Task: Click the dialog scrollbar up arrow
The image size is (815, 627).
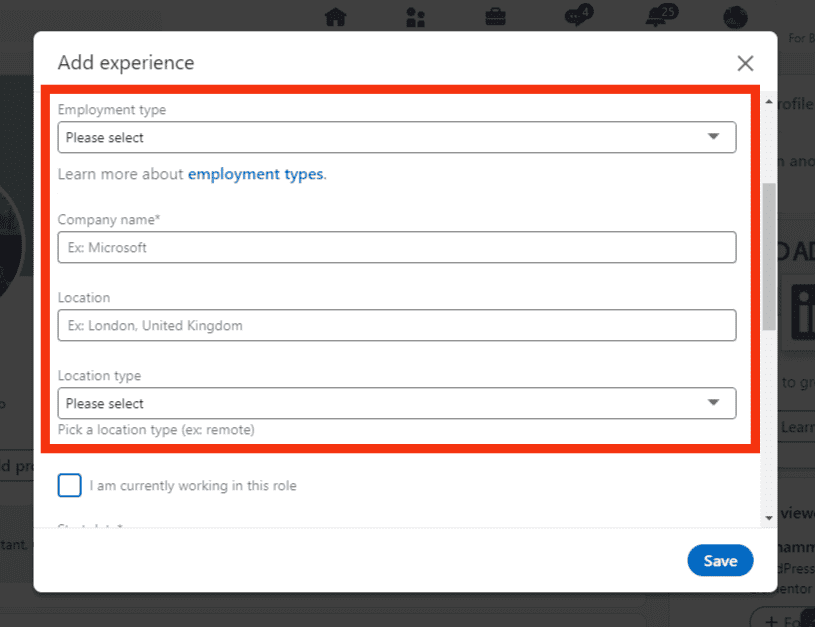Action: [x=769, y=101]
